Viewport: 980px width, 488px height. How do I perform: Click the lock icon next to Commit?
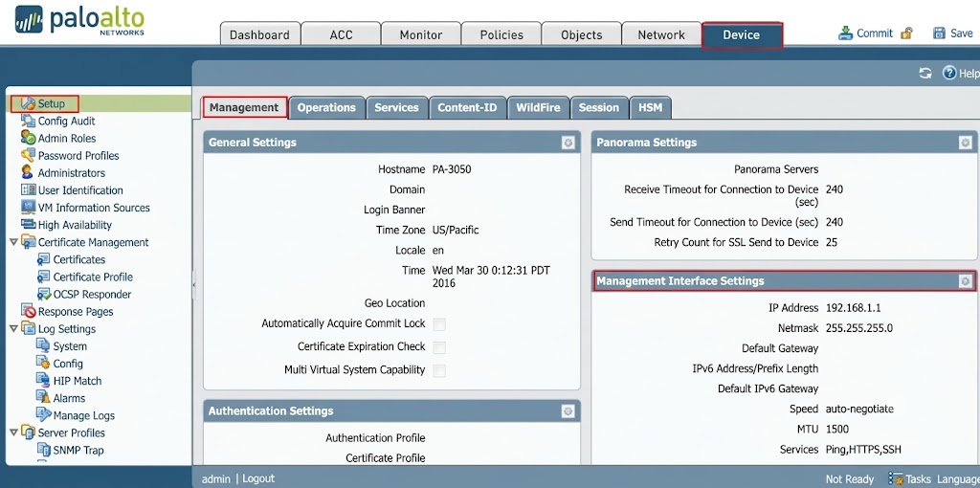click(906, 33)
